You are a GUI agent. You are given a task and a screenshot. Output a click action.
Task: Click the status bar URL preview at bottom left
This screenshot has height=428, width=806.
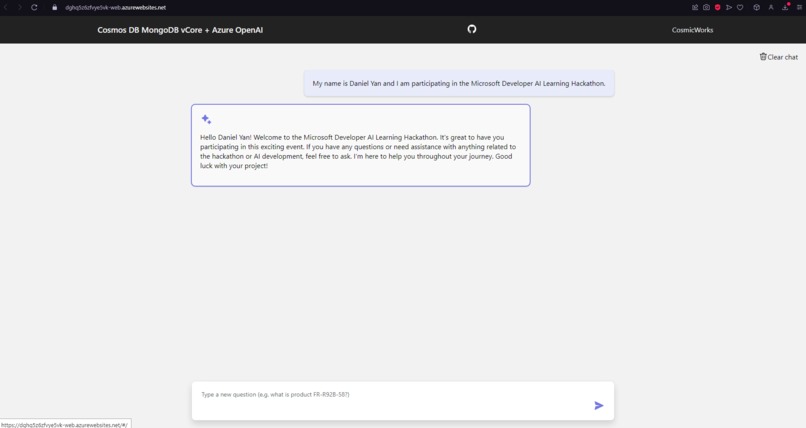(65, 424)
